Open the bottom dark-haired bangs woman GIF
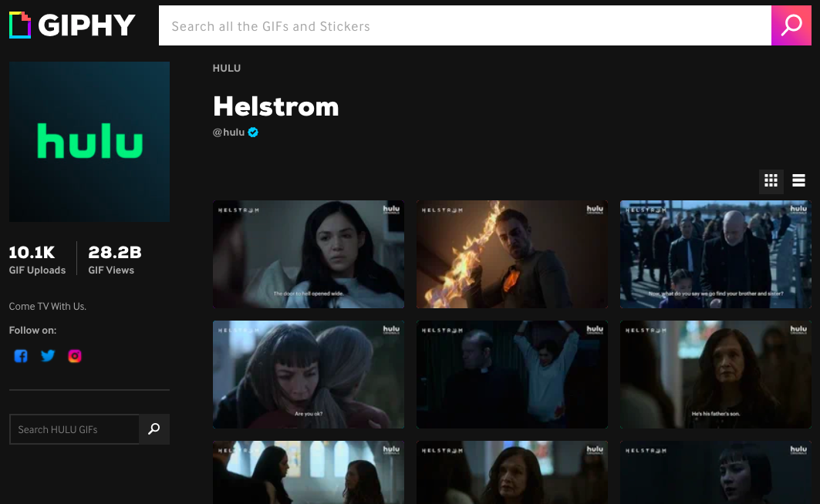This screenshot has width=820, height=504. [x=715, y=472]
